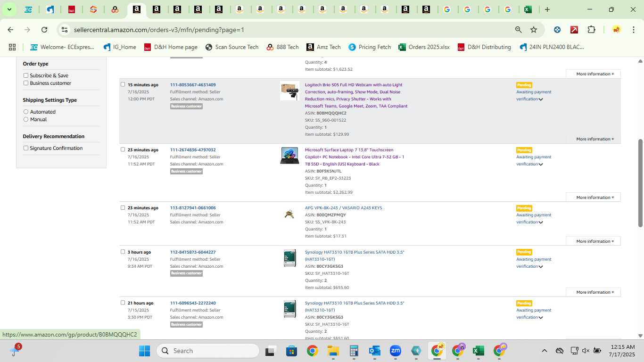Open Windows Start menu
The width and height of the screenshot is (644, 362).
144,351
